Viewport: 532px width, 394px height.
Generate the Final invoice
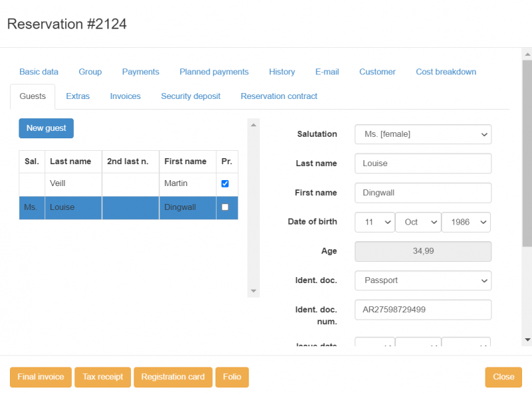pyautogui.click(x=41, y=377)
